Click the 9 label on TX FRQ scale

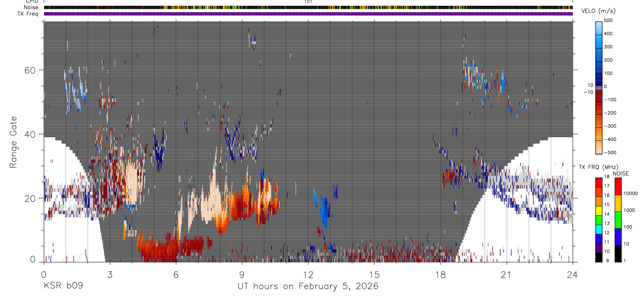coord(607,260)
